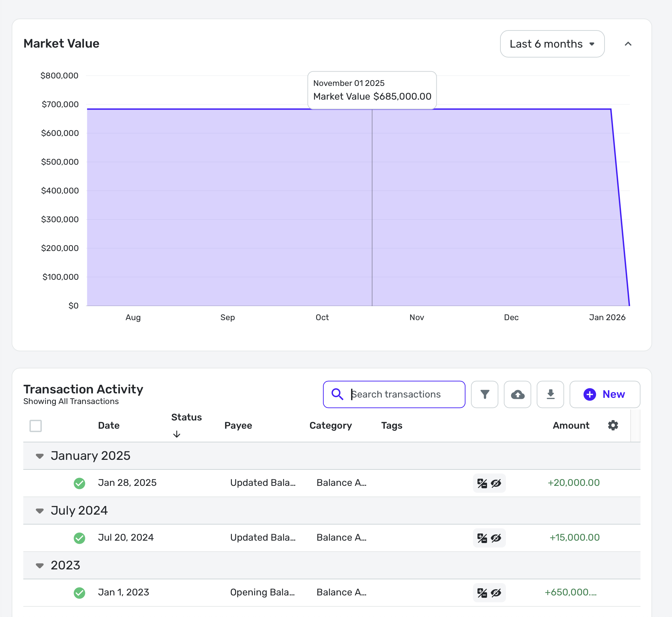The width and height of the screenshot is (672, 617).
Task: Click the New transaction button
Action: (605, 394)
